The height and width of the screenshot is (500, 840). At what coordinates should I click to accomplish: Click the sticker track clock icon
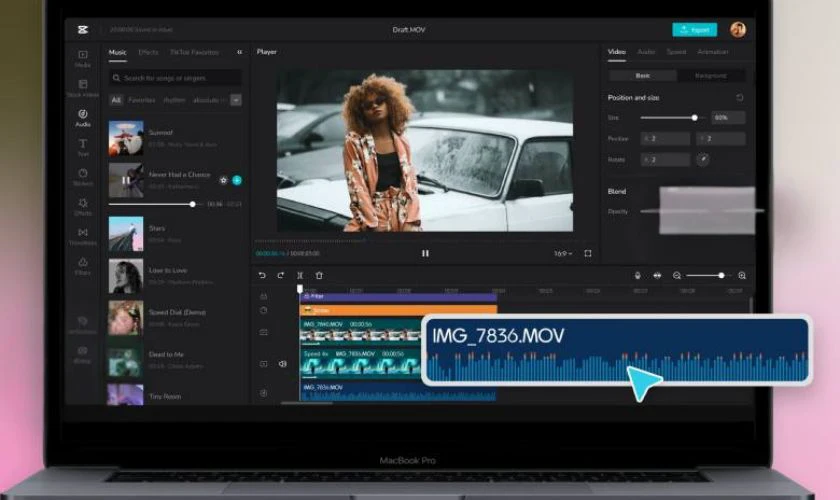coord(264,310)
